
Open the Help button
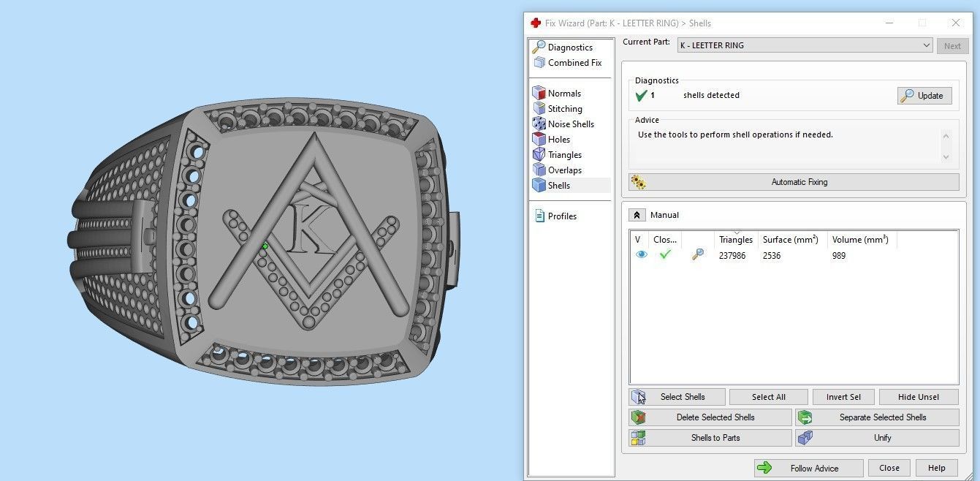tap(937, 468)
